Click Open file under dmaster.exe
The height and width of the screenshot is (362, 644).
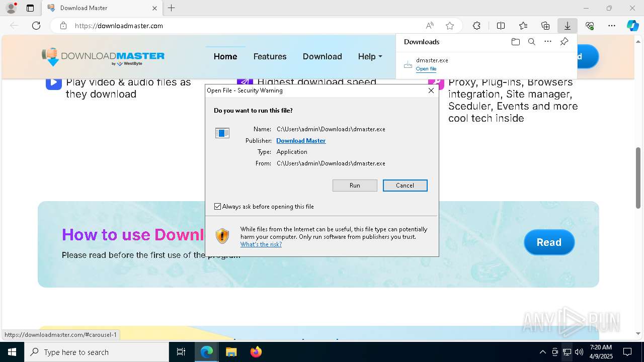(426, 69)
